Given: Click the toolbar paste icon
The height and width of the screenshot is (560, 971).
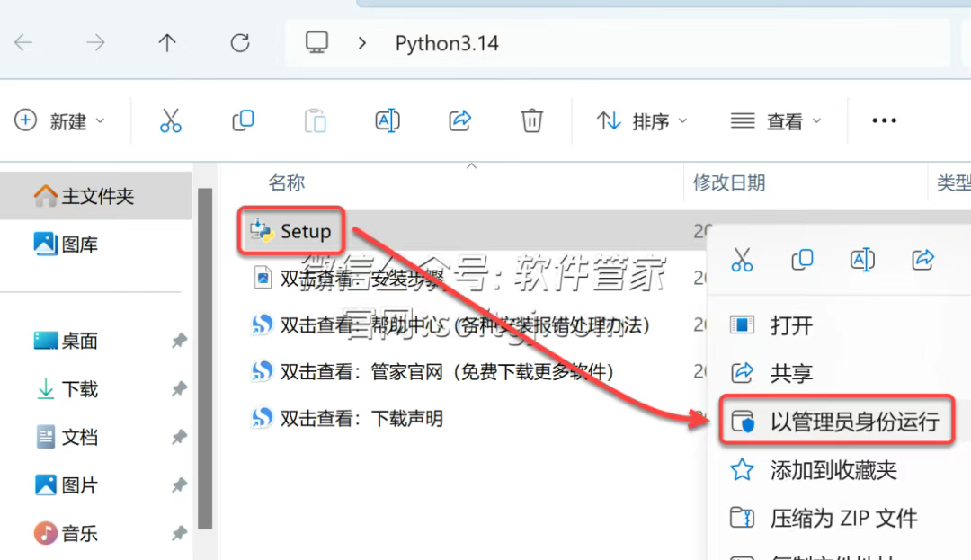Looking at the screenshot, I should [316, 120].
